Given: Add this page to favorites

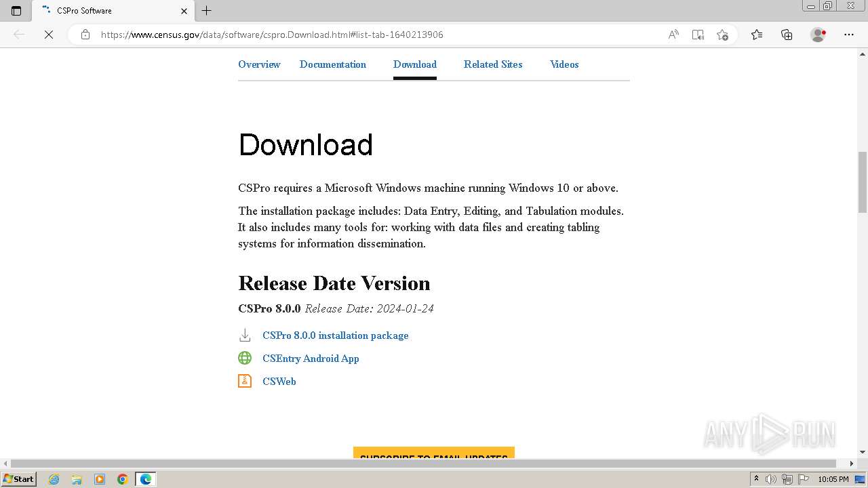Looking at the screenshot, I should click(x=722, y=35).
